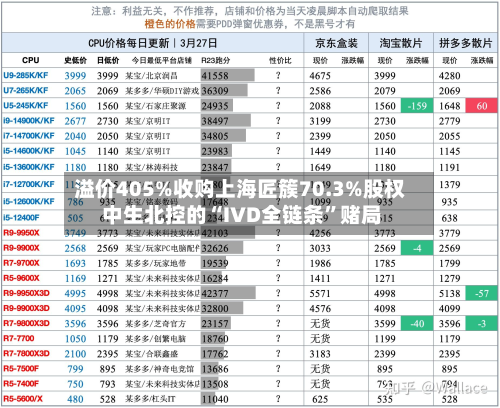This screenshot has width=500, height=408.
Task: Click the green -40 cell in R7-9800X3D row
Action: pyautogui.click(x=417, y=323)
